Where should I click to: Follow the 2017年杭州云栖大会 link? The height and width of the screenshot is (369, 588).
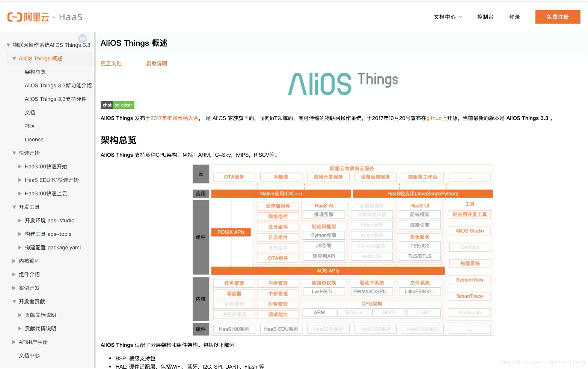pos(175,118)
